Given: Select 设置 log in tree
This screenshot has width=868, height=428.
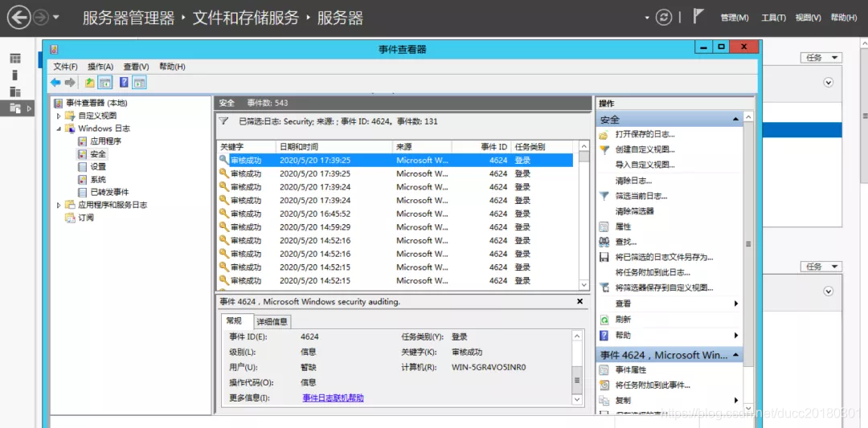Looking at the screenshot, I should click(x=98, y=166).
